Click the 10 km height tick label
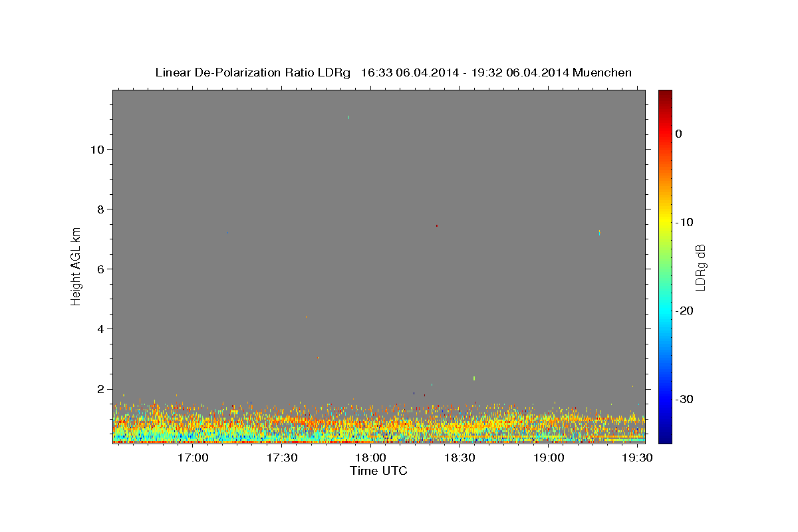This screenshot has width=798, height=532. 96,150
